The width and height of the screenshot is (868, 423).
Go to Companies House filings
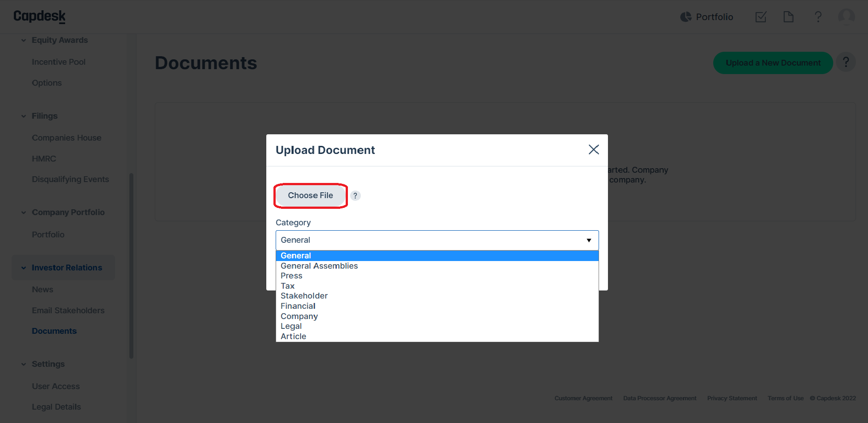(66, 138)
